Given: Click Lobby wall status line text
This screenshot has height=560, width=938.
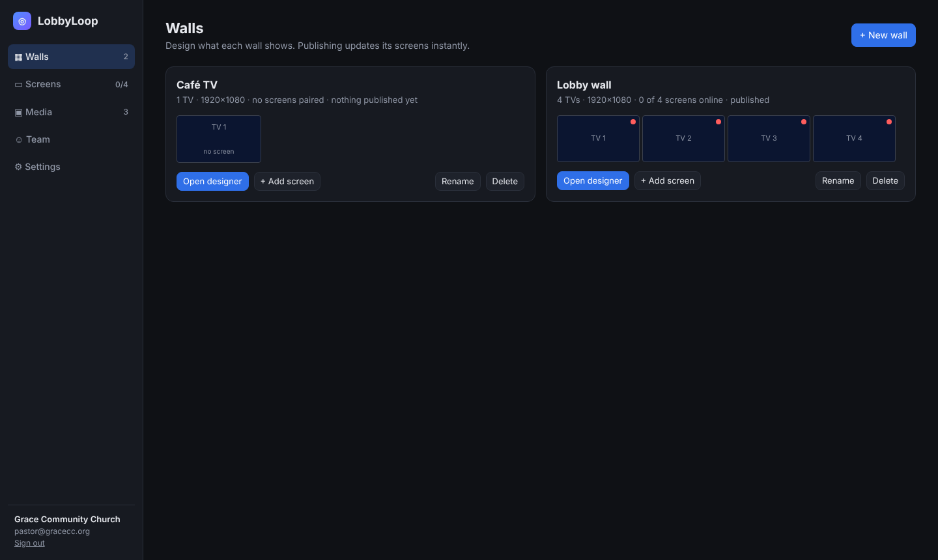Looking at the screenshot, I should [x=663, y=100].
